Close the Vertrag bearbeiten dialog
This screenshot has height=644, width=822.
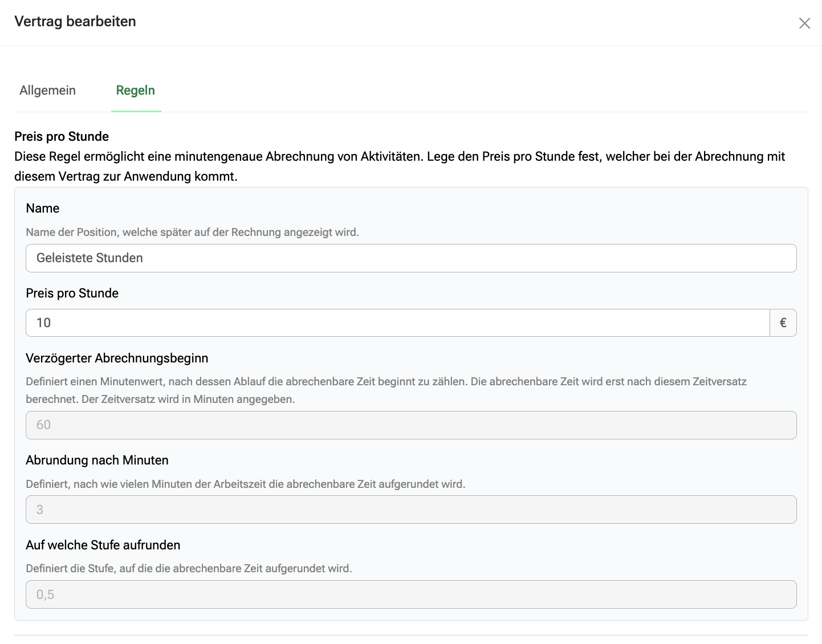pyautogui.click(x=804, y=23)
